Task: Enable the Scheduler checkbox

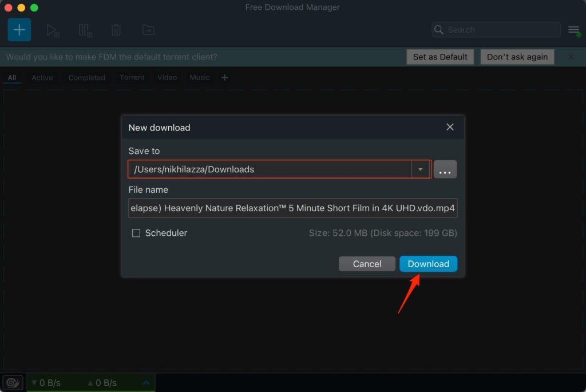Action: coord(136,233)
